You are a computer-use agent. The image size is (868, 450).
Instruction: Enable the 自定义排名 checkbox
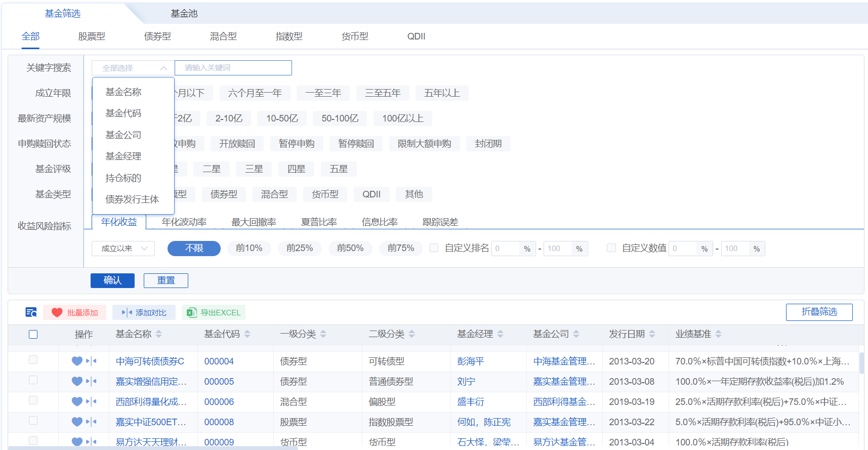434,248
